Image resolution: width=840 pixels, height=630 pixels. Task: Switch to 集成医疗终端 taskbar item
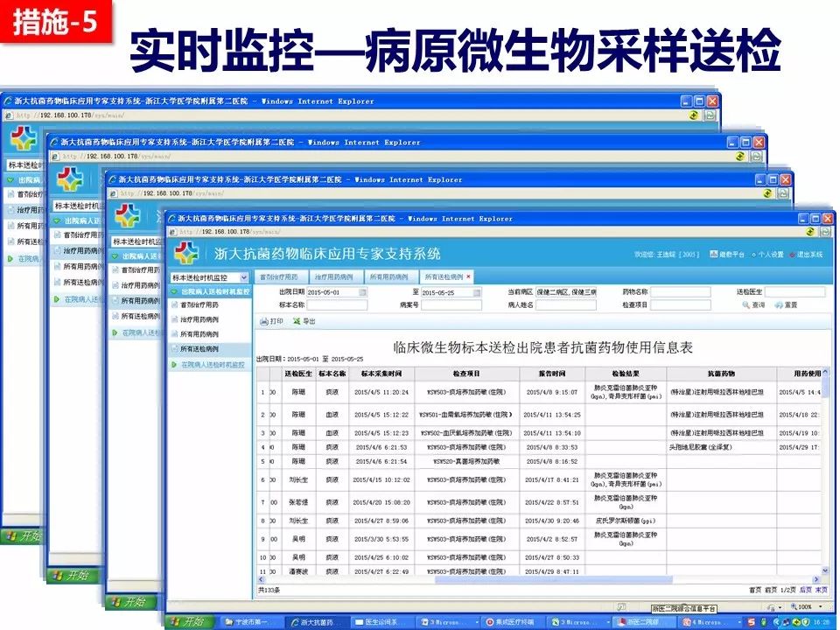point(511,622)
